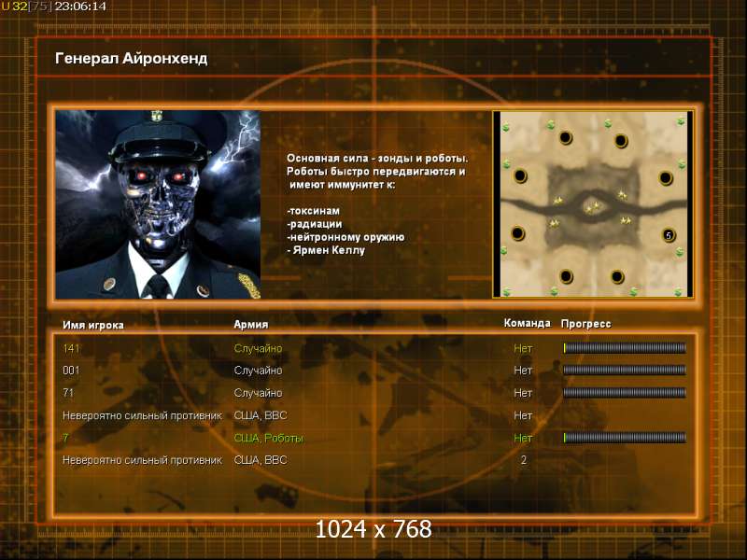
Task: Click the loading progress bar for player 7
Action: point(625,438)
